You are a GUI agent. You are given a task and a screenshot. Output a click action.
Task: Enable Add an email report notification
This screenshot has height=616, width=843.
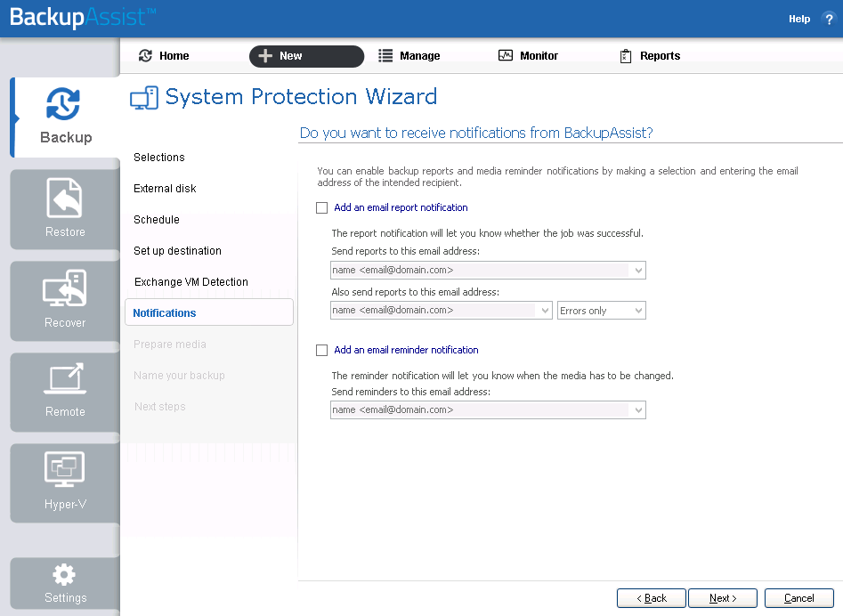click(x=321, y=208)
